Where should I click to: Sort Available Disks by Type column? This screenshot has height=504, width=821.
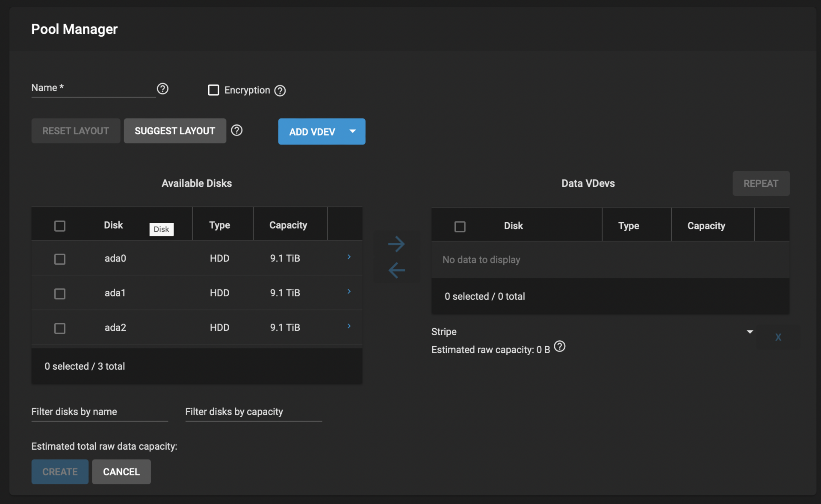tap(220, 225)
